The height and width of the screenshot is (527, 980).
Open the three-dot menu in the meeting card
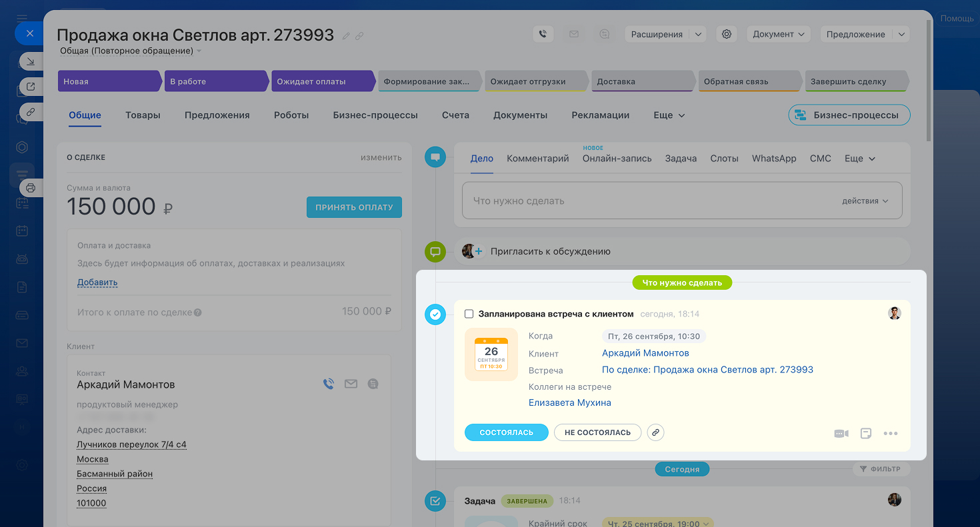point(891,434)
